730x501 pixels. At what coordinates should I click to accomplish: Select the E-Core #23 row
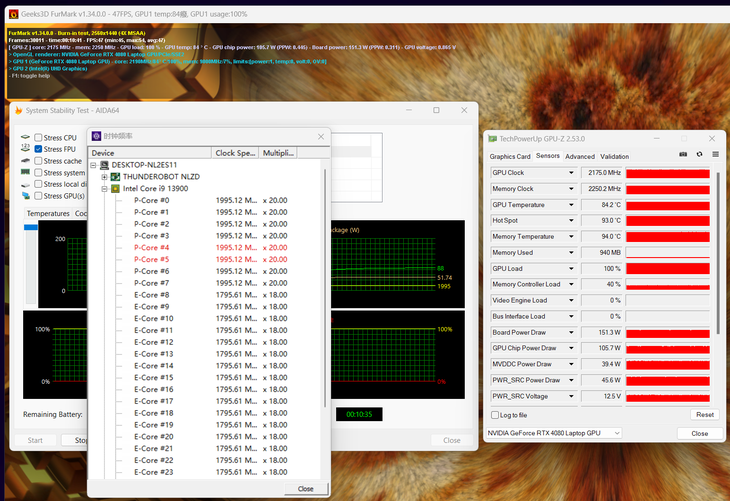[x=205, y=472]
